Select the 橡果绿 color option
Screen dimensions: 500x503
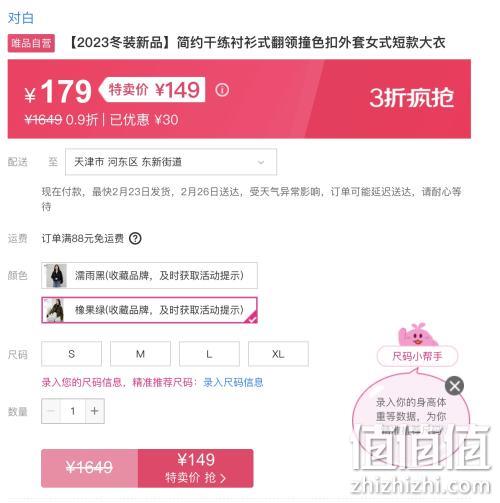click(149, 310)
